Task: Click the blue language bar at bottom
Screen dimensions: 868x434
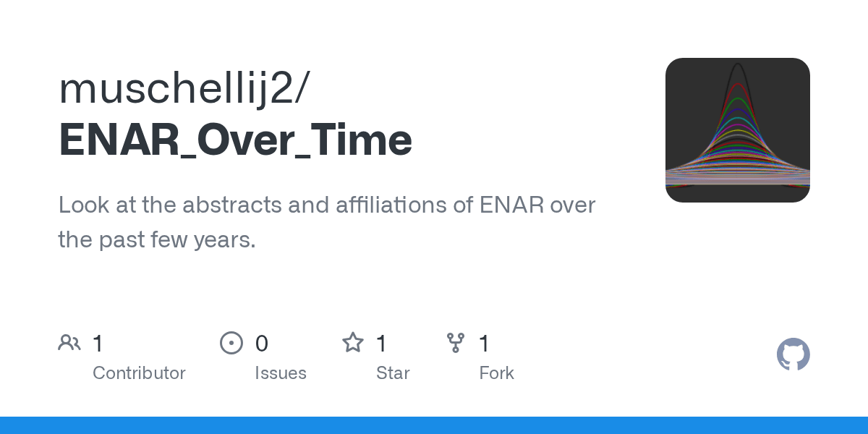Action: click(434, 425)
